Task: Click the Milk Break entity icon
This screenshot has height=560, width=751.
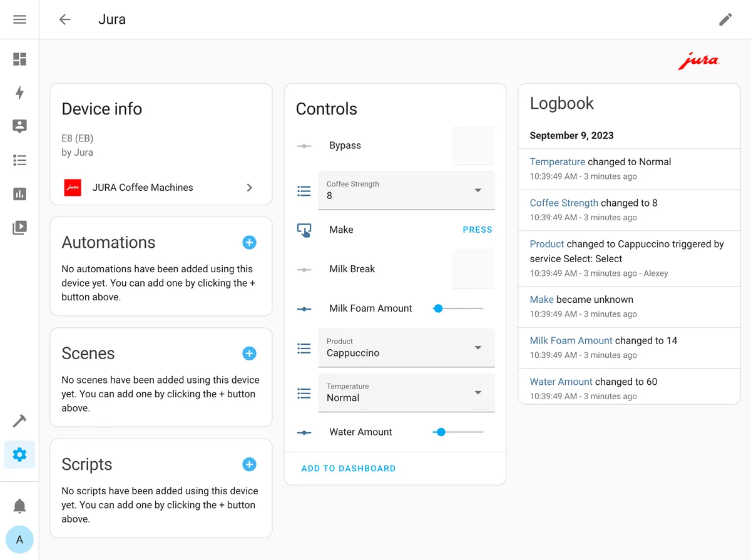Action: click(304, 270)
